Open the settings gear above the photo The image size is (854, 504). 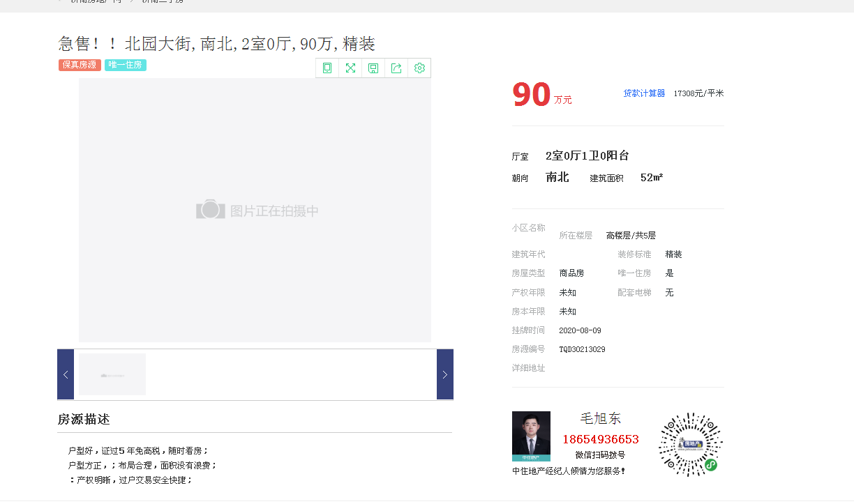click(419, 68)
